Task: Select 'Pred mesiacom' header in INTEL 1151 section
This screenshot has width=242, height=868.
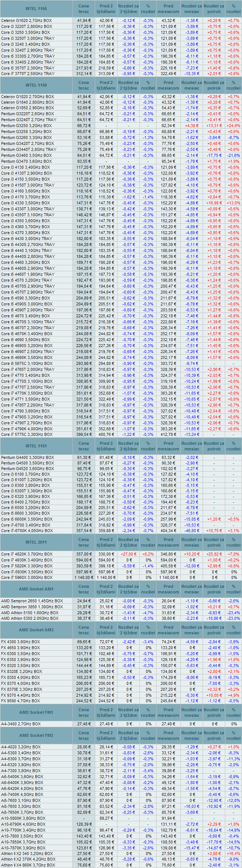Action: tap(168, 446)
